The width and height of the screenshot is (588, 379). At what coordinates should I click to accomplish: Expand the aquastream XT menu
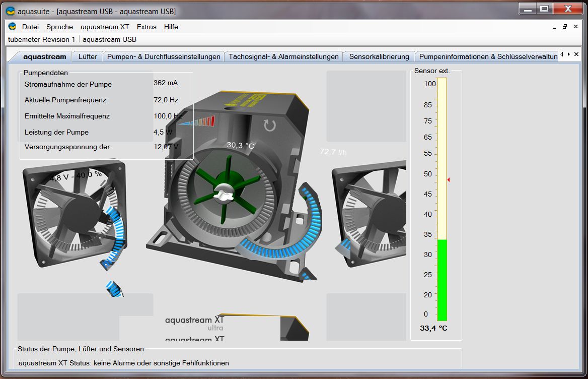point(105,27)
